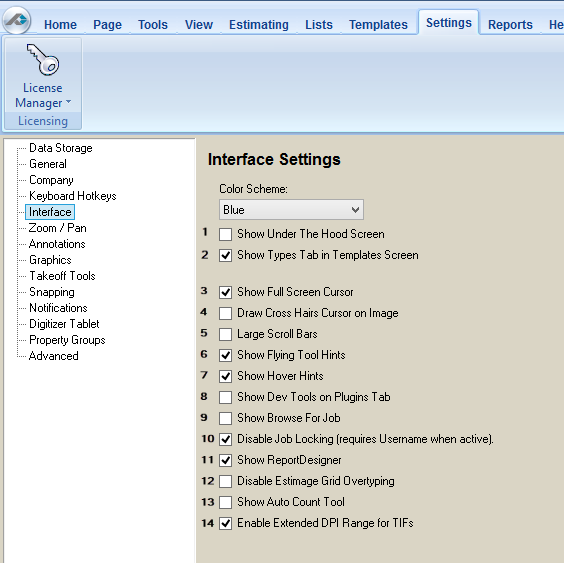Switch to the Page ribbon tab
This screenshot has width=564, height=563.
(x=107, y=25)
